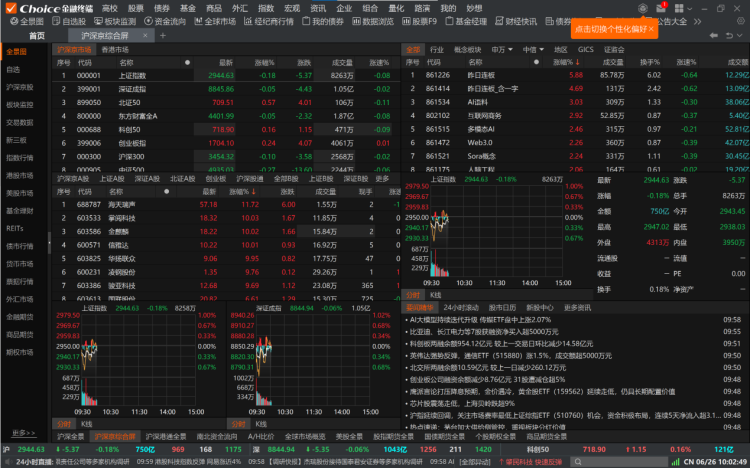Open 股票F9 deep data tool

419,22
